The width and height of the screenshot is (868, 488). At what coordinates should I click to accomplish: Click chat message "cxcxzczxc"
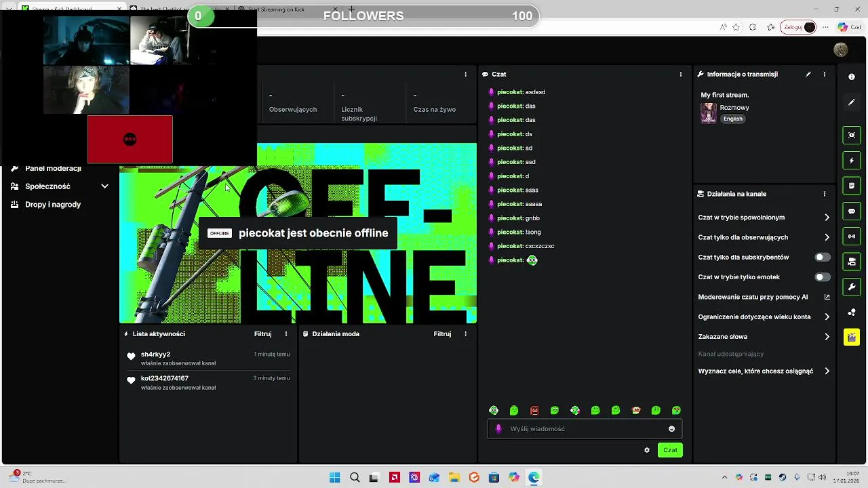[x=540, y=246]
